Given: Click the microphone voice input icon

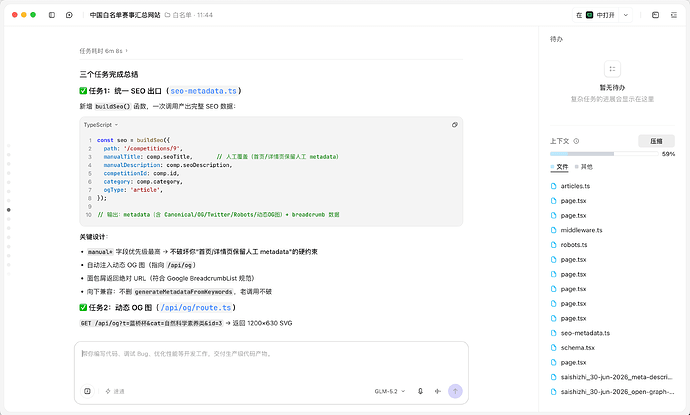Looking at the screenshot, I should point(420,391).
